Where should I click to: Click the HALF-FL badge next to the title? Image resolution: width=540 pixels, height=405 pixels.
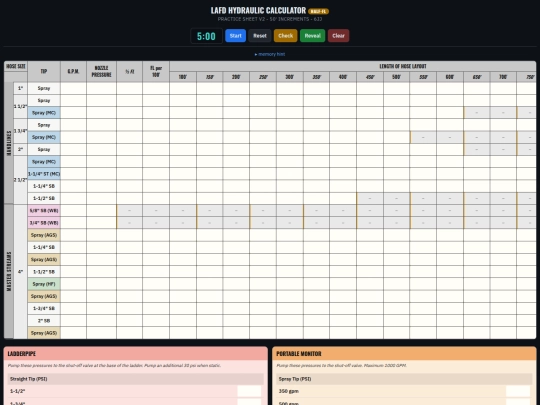(318, 11)
